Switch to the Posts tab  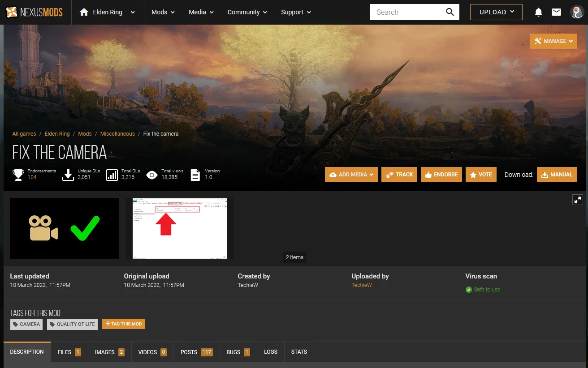(196, 352)
